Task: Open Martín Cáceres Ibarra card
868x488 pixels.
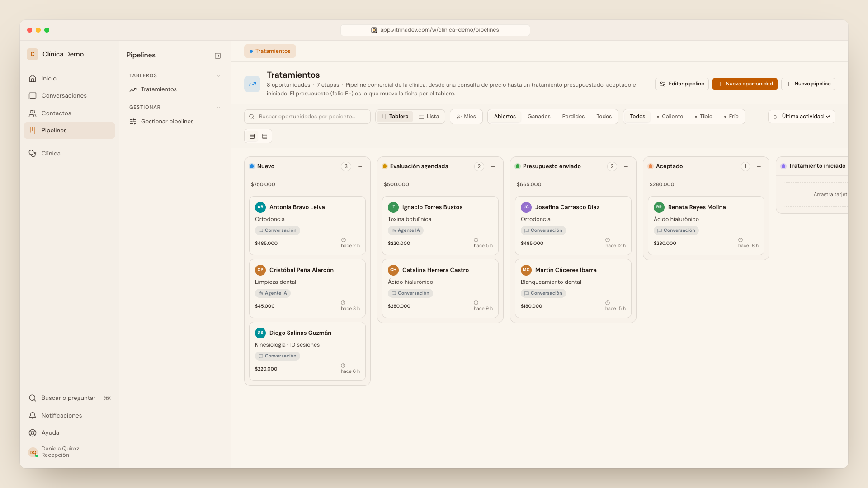Action: (573, 288)
